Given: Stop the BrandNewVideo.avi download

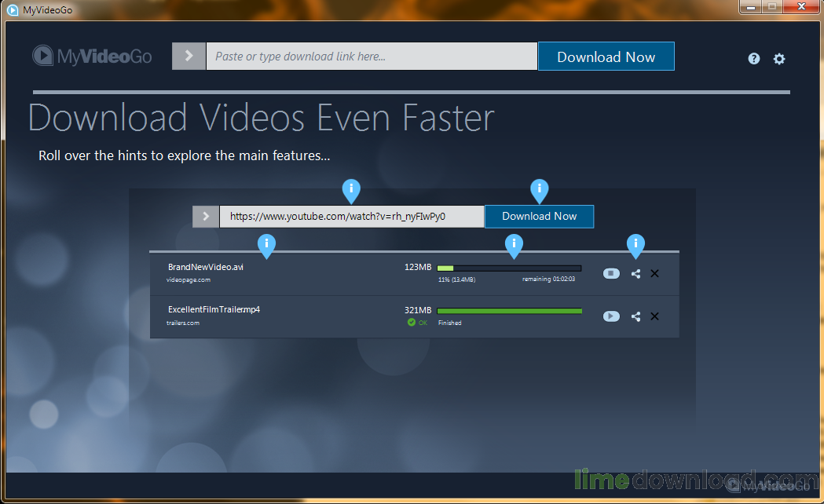Looking at the screenshot, I should tap(611, 273).
